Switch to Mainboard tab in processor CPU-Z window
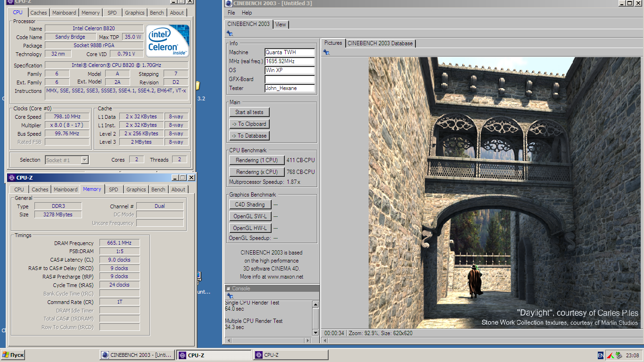 point(64,13)
